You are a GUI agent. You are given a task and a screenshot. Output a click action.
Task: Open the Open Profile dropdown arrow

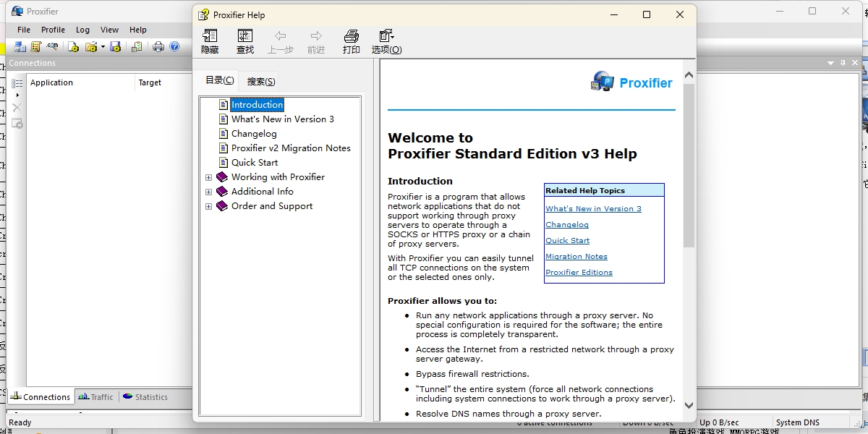click(103, 47)
